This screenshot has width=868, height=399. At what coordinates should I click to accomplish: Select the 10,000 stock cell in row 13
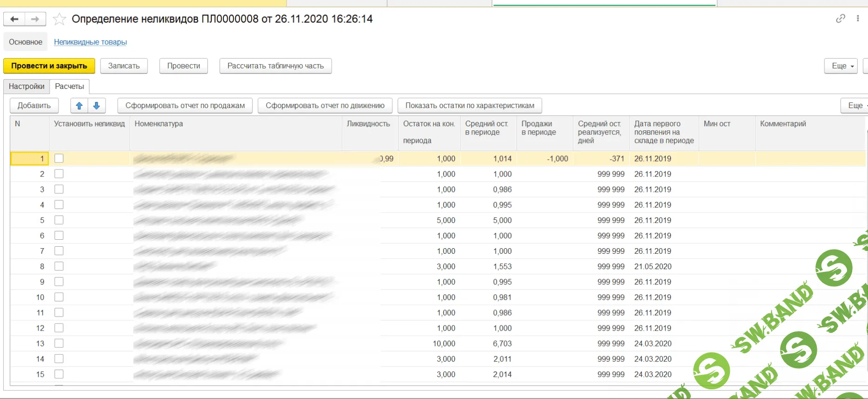point(429,344)
